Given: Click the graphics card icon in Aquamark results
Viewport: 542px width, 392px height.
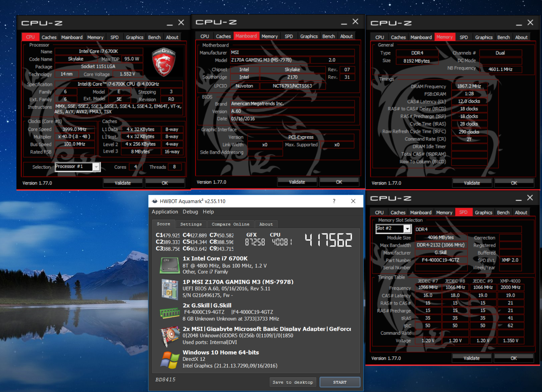Looking at the screenshot, I should (170, 336).
